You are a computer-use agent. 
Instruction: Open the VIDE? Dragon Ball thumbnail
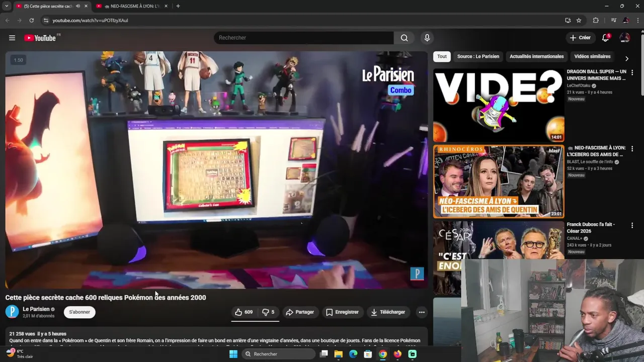click(499, 105)
